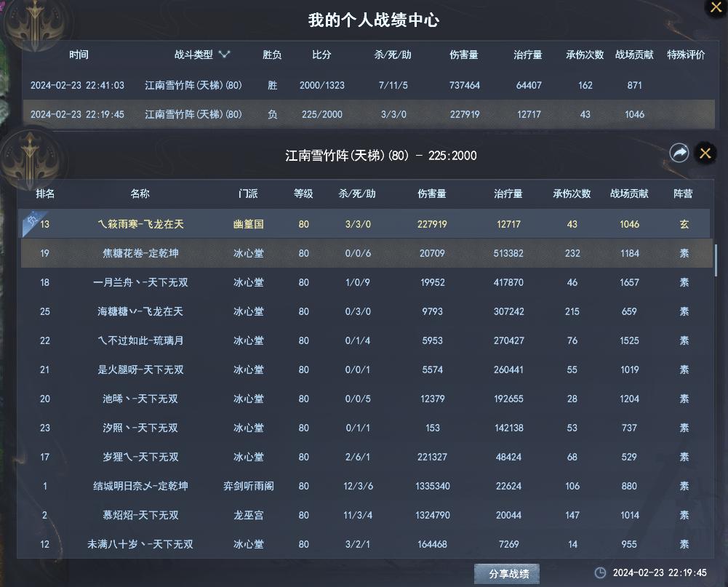Image resolution: width=728 pixels, height=587 pixels.
Task: Click the 胜负 column header
Action: pyautogui.click(x=272, y=55)
